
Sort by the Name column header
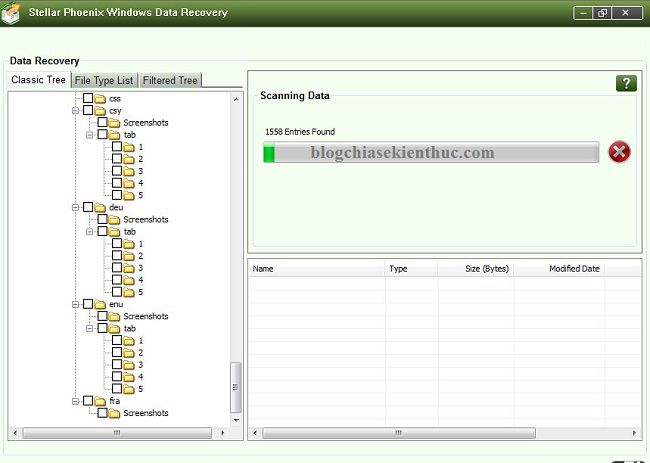pos(317,269)
